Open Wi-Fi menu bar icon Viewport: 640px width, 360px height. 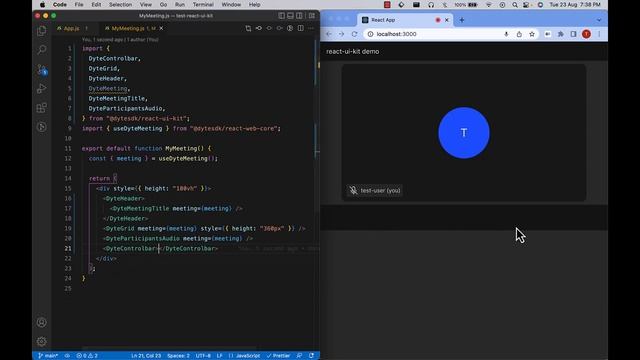point(489,4)
